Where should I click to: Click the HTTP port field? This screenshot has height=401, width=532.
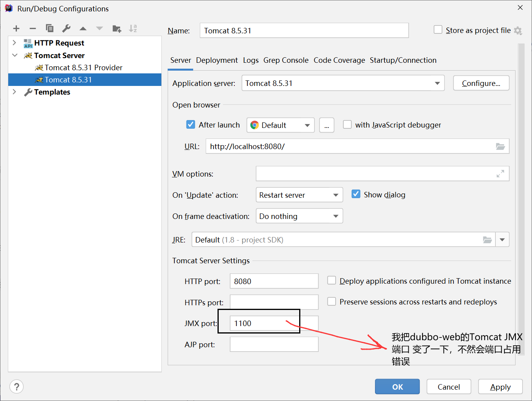(x=274, y=281)
